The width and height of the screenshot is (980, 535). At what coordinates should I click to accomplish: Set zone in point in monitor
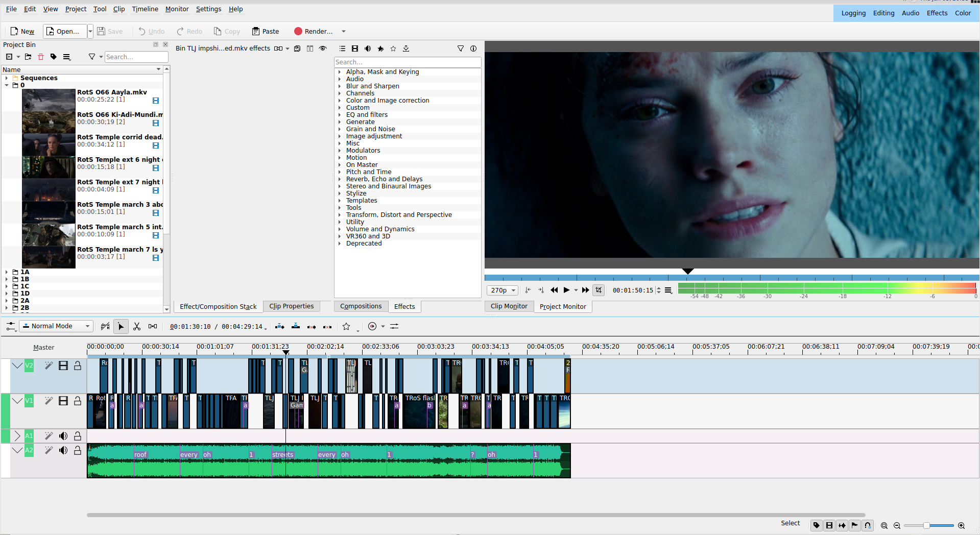(528, 290)
